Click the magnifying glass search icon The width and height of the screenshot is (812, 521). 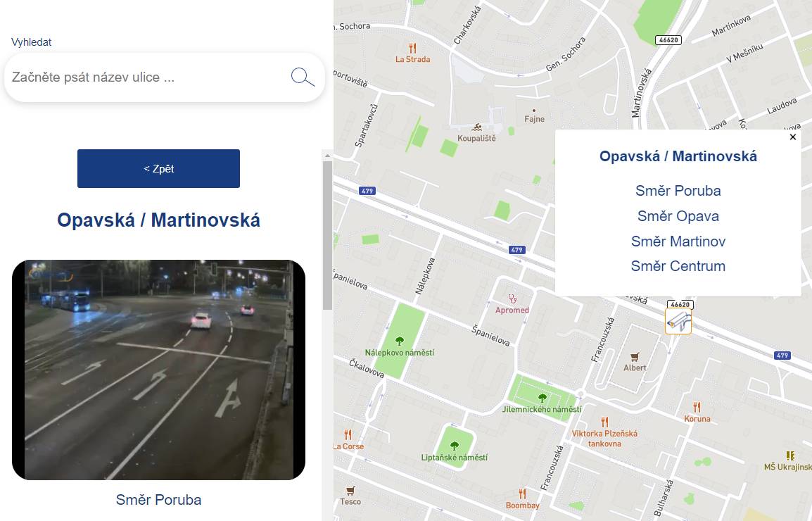pyautogui.click(x=303, y=77)
